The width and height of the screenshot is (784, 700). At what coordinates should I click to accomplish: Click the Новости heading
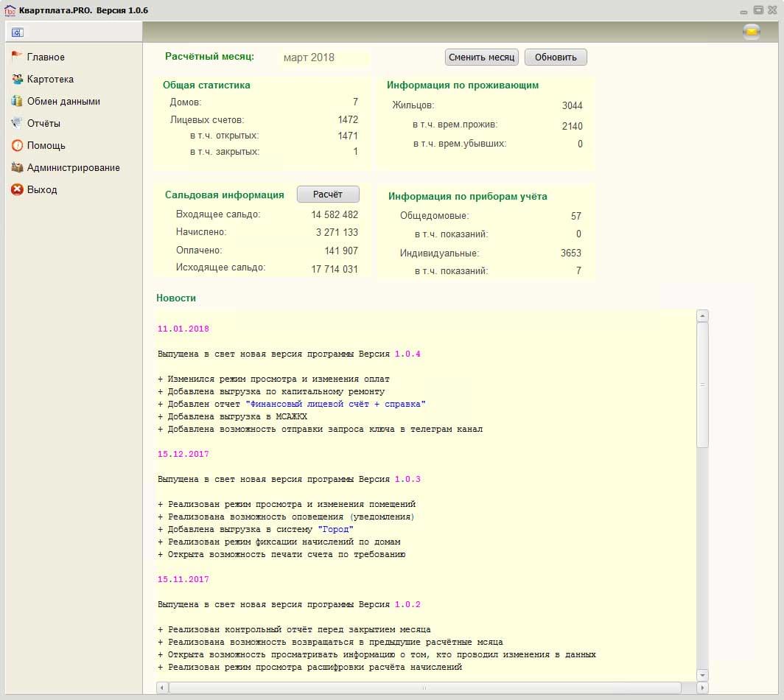tap(176, 298)
